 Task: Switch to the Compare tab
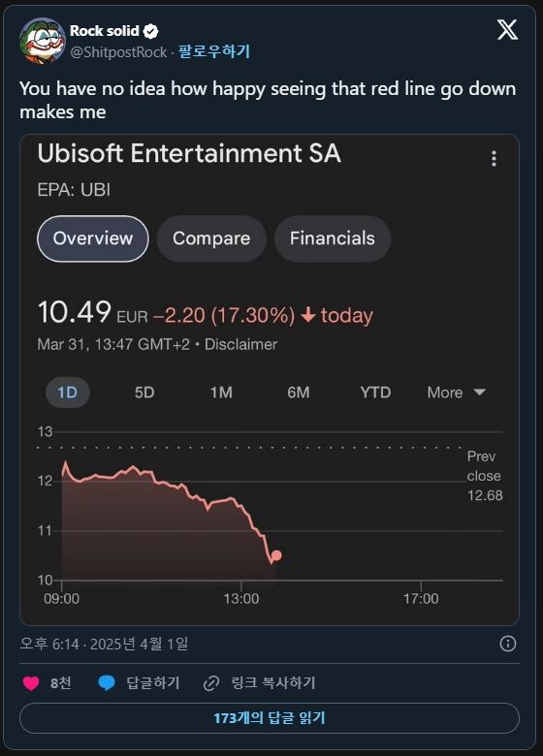[x=211, y=238]
